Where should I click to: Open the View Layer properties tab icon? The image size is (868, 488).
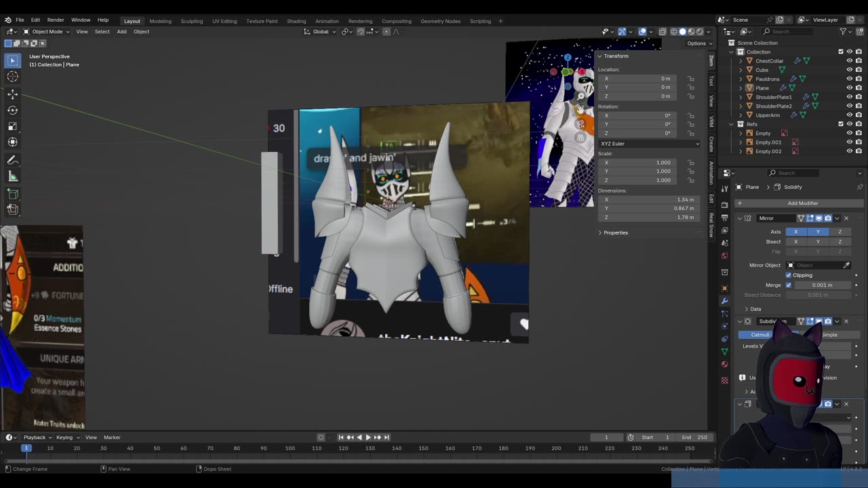pyautogui.click(x=725, y=230)
